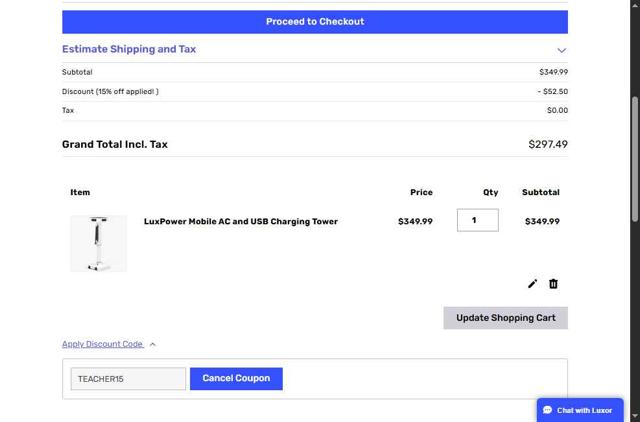Click the Qty column header
Image resolution: width=640 pixels, height=422 pixels.
[491, 192]
